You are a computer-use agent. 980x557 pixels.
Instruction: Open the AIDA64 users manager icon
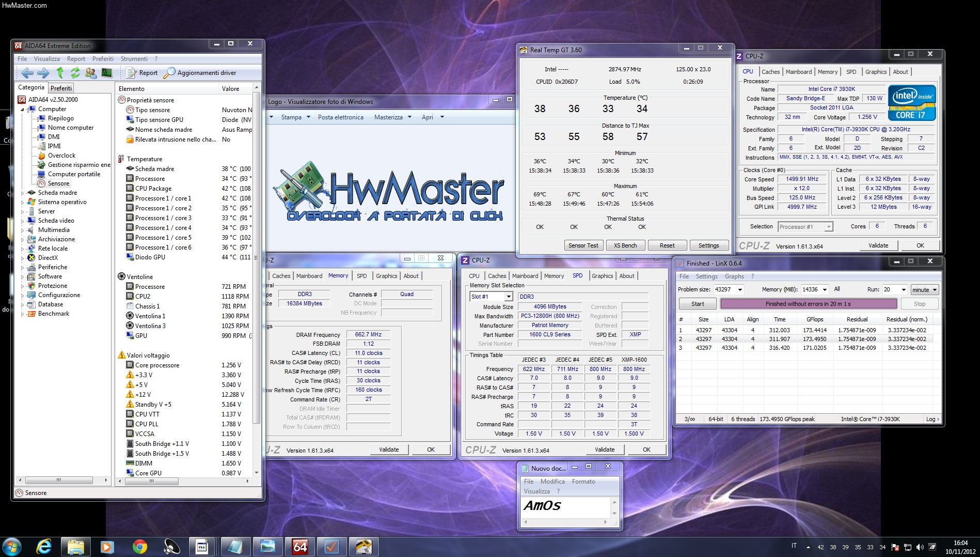(91, 73)
